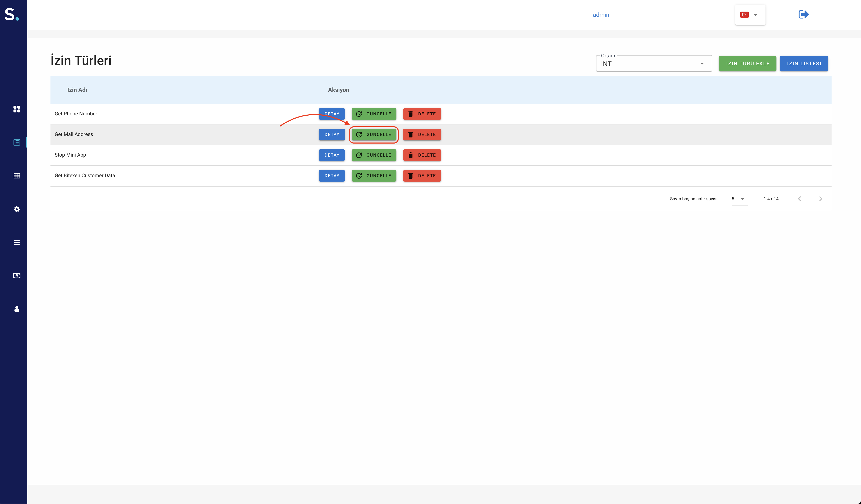861x504 pixels.
Task: Open the table icon in sidebar
Action: pos(16,176)
